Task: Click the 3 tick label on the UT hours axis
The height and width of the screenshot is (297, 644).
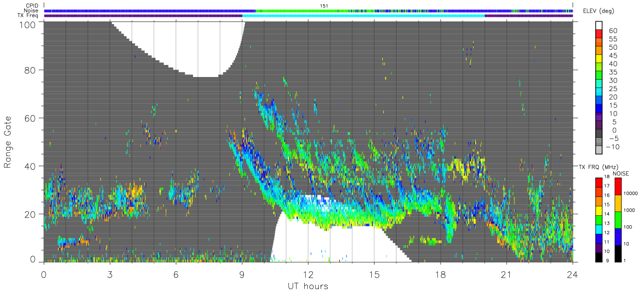Action: tap(110, 274)
